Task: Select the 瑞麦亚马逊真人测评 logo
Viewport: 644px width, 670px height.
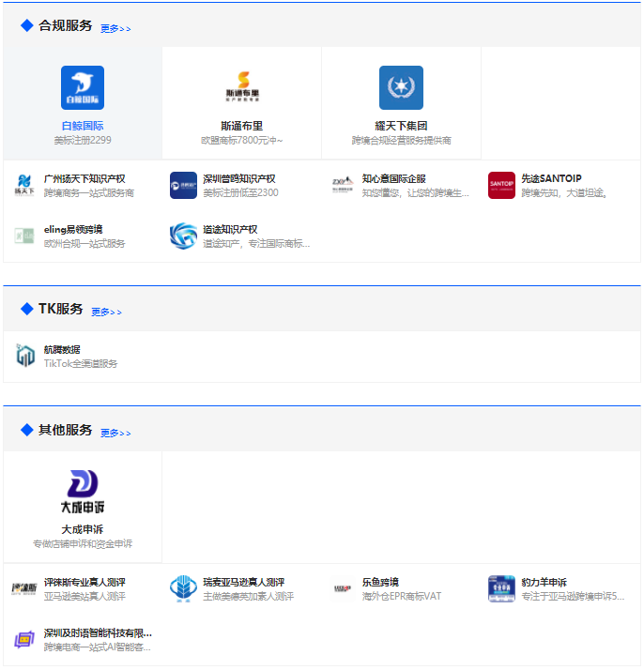Action: (x=183, y=588)
